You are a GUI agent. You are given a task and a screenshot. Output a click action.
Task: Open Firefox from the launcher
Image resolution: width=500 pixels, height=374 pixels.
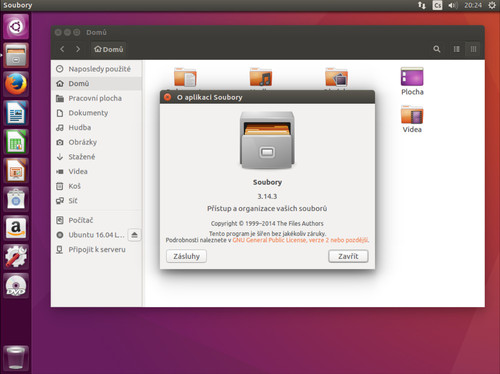point(16,84)
